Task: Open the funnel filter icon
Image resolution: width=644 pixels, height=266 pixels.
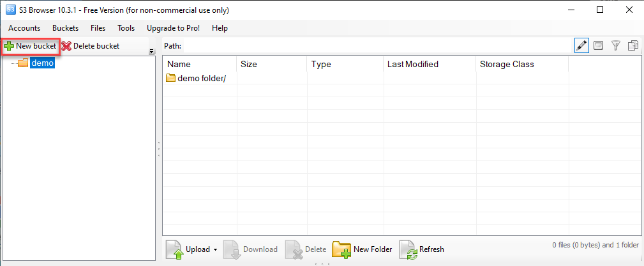Action: (616, 45)
